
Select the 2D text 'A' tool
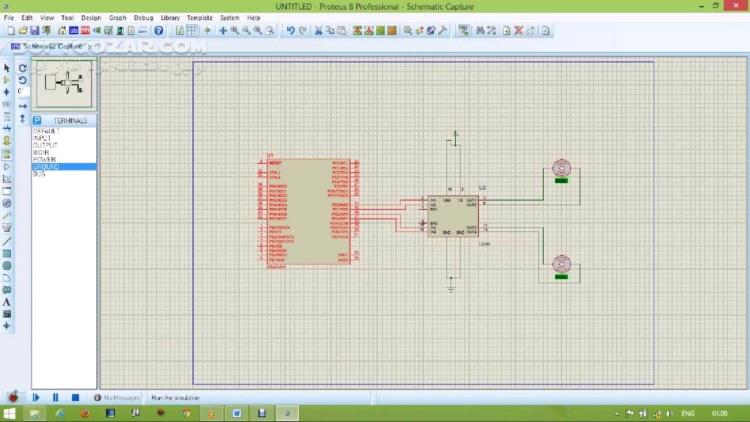[x=7, y=302]
